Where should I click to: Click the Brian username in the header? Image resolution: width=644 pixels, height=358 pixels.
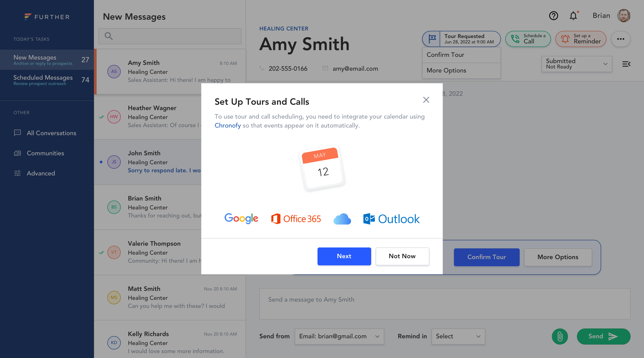tap(601, 16)
